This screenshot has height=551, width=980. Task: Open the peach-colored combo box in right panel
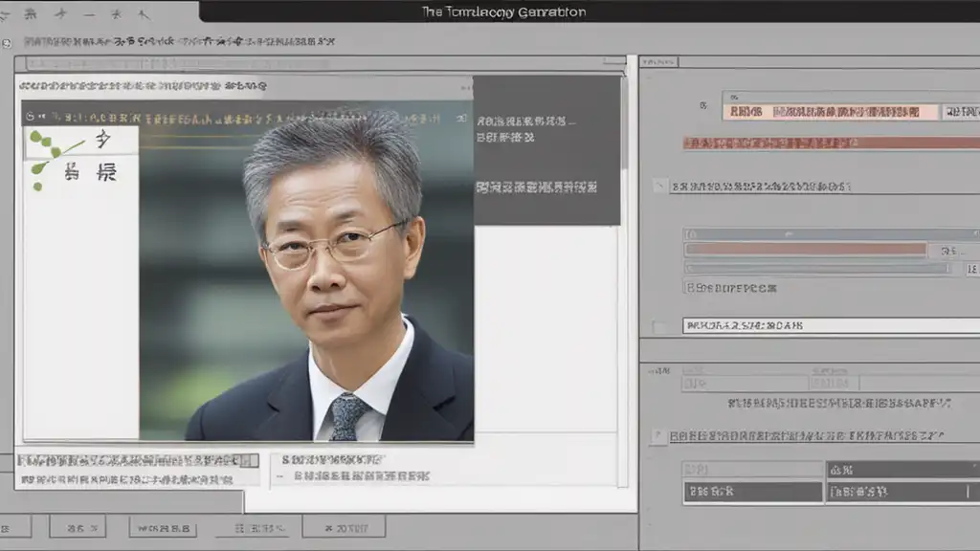click(831, 112)
